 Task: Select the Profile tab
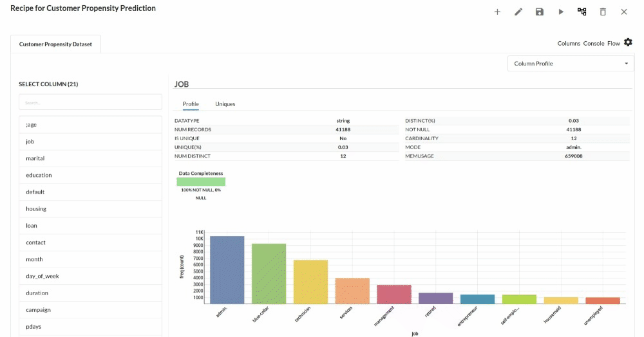point(191,104)
